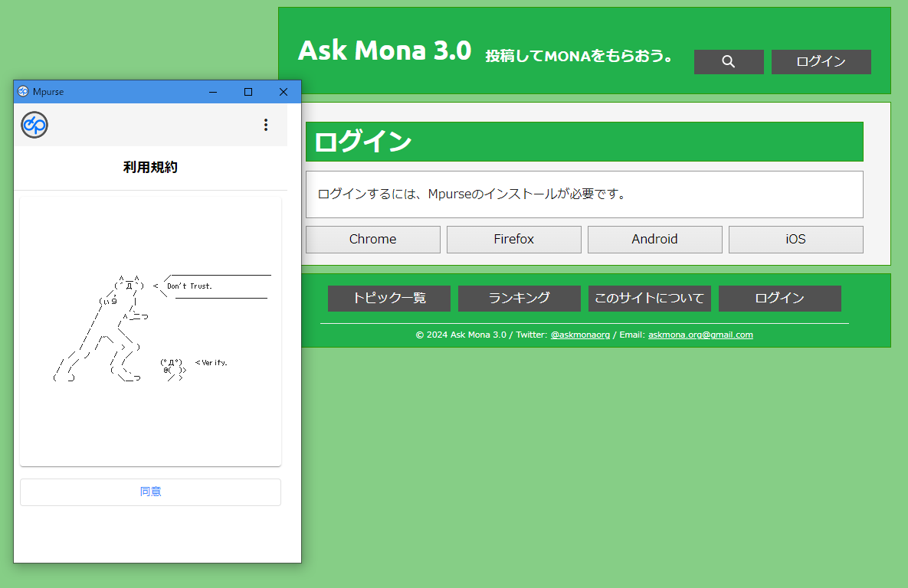Click ログイン button in Ask Mona header
Image resolution: width=908 pixels, height=588 pixels.
[821, 62]
